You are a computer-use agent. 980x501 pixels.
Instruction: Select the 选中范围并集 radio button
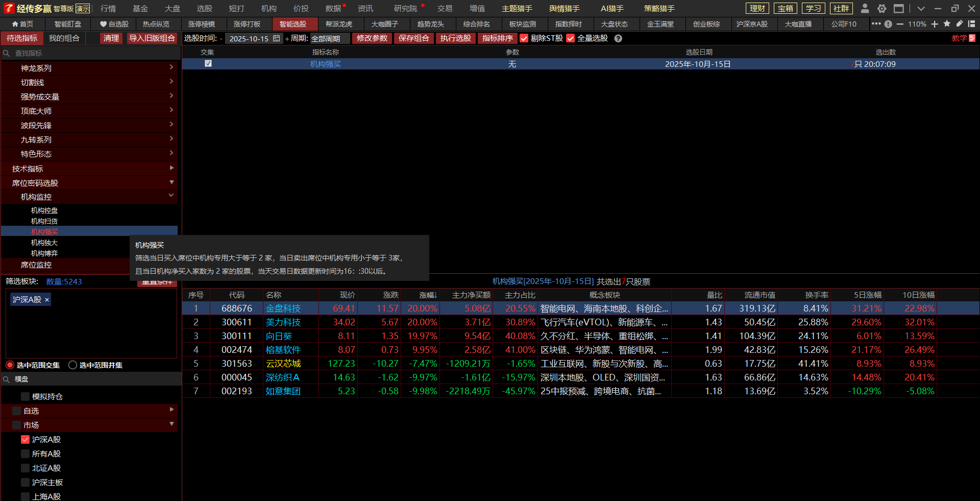[x=73, y=365]
